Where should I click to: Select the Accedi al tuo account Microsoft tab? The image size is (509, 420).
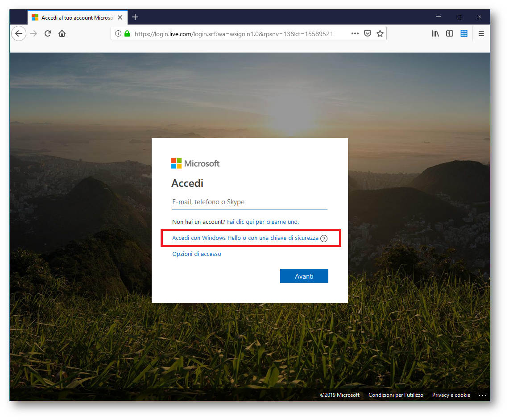pyautogui.click(x=78, y=17)
